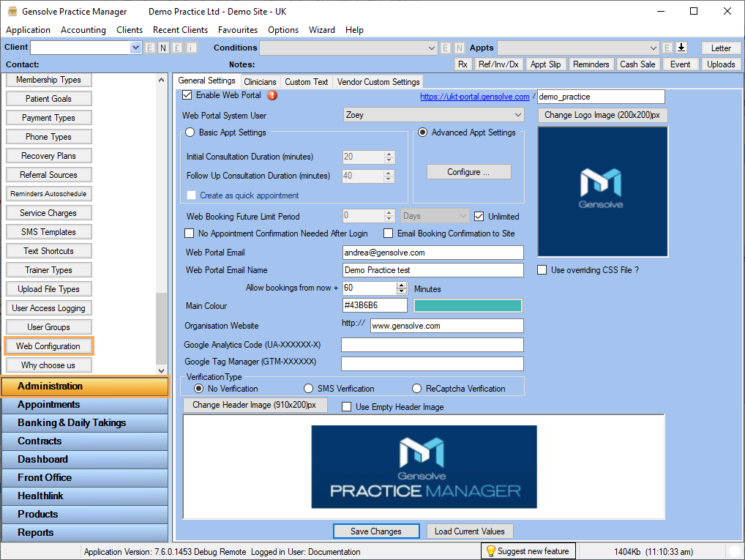Click the Client pound (£) accounts icon
Screen dimensions: 745x560
point(177,48)
